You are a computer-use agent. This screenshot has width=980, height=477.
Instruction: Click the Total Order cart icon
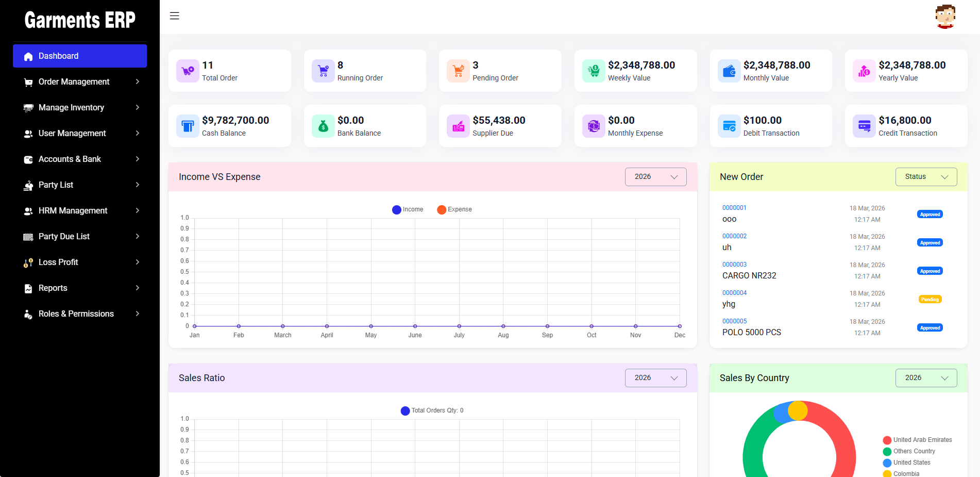188,71
